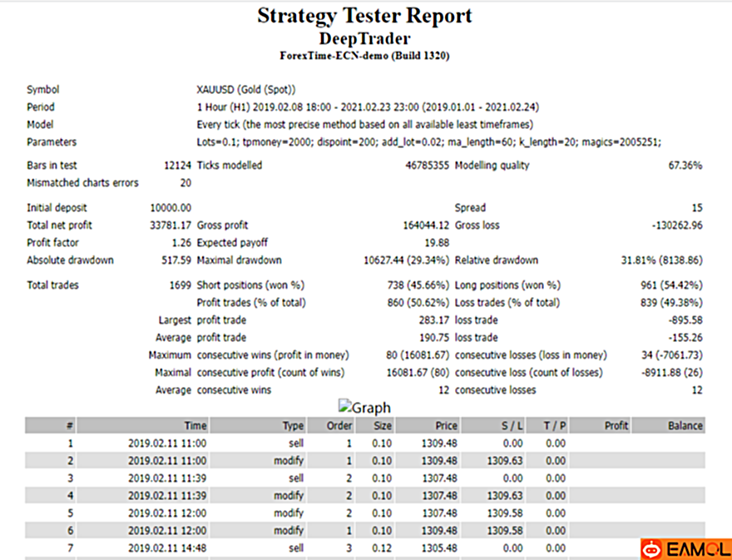Screen dimensions: 732x560
Task: Select consecutive loss value "-8911.88 (26)"
Action: 672,373
